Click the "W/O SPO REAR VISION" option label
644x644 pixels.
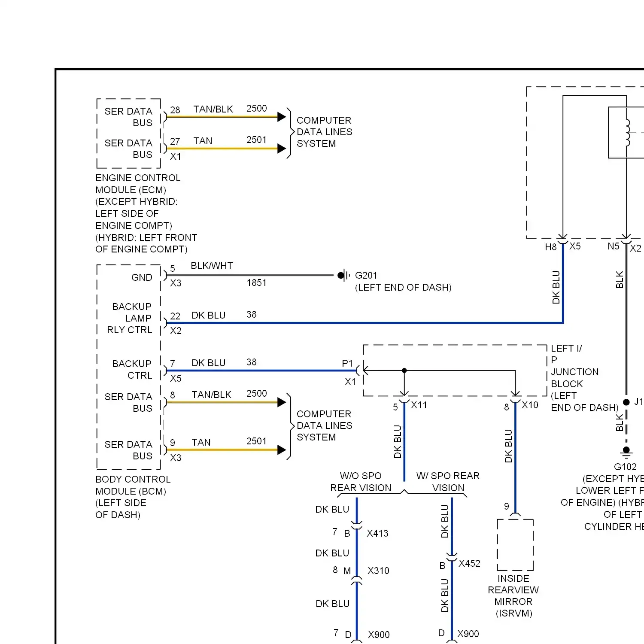[x=361, y=482]
